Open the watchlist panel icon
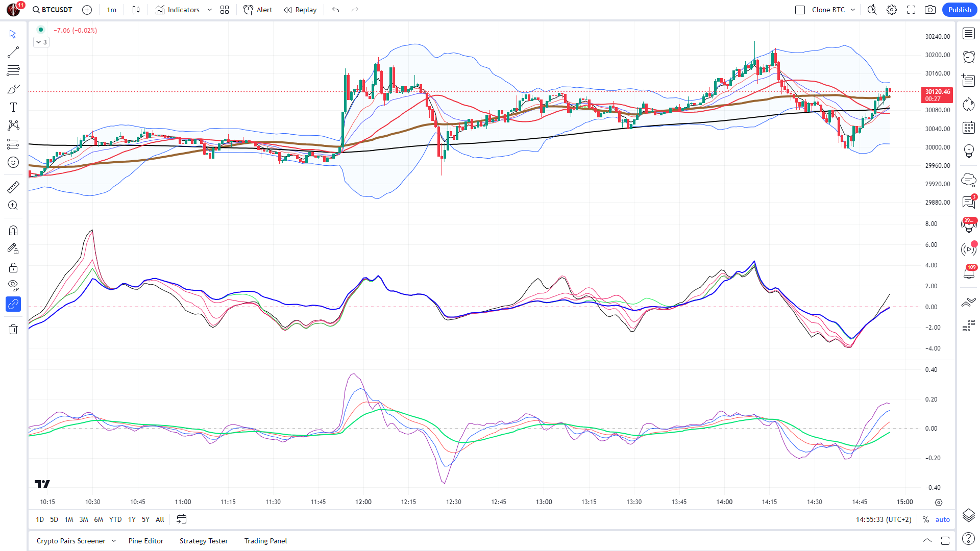This screenshot has width=980, height=551. pyautogui.click(x=969, y=34)
